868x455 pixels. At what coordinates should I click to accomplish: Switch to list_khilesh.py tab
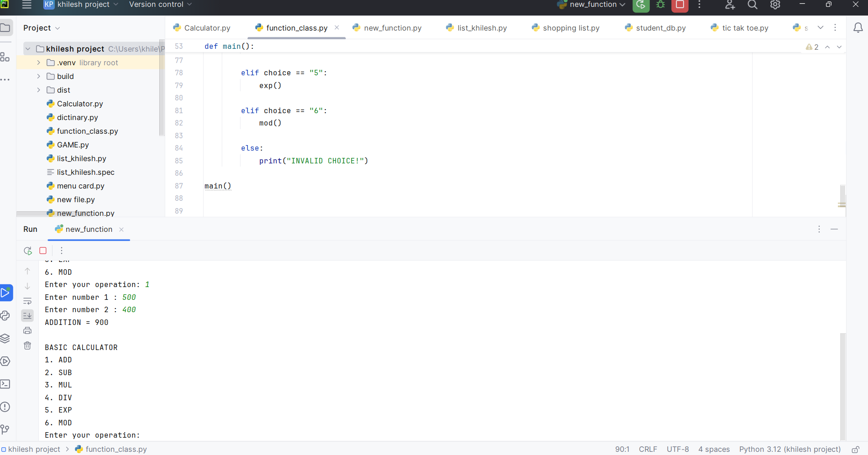click(476, 28)
